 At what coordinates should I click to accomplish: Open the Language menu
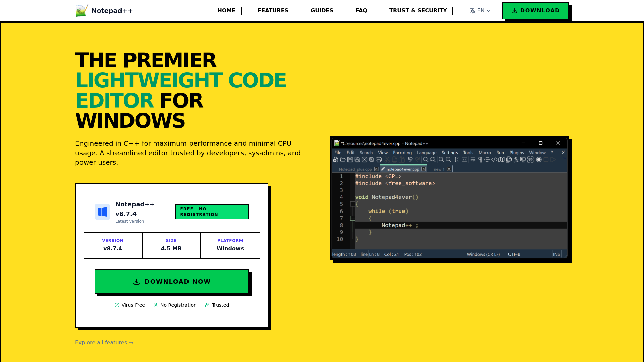(427, 153)
